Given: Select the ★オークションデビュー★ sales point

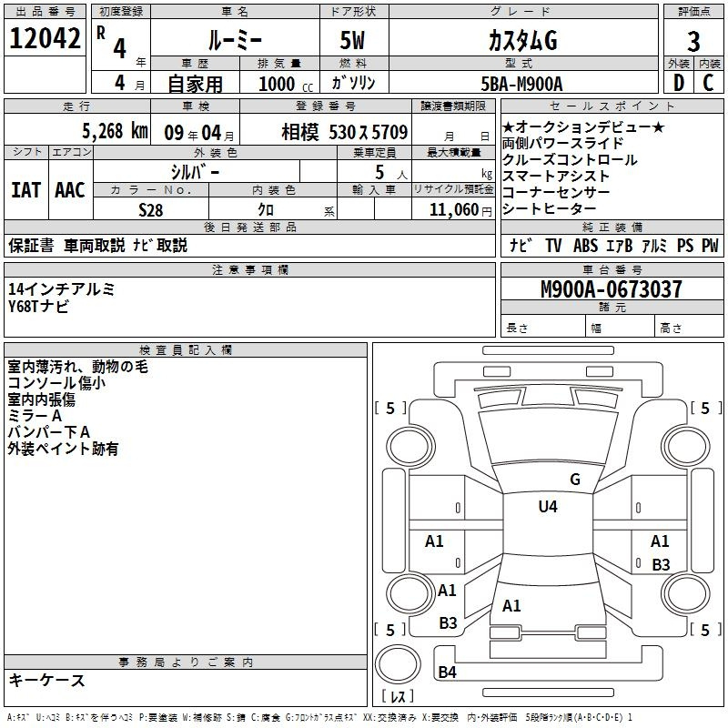Looking at the screenshot, I should point(583,126).
